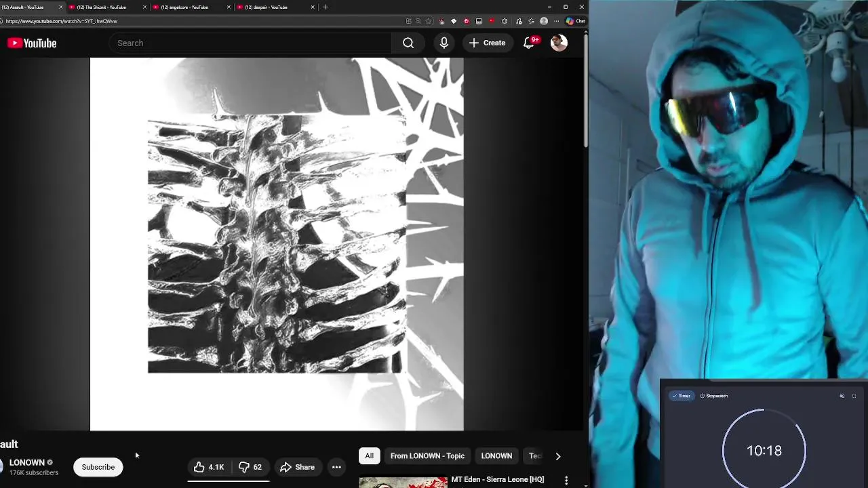Bookmark this page with the star icon

[428, 21]
